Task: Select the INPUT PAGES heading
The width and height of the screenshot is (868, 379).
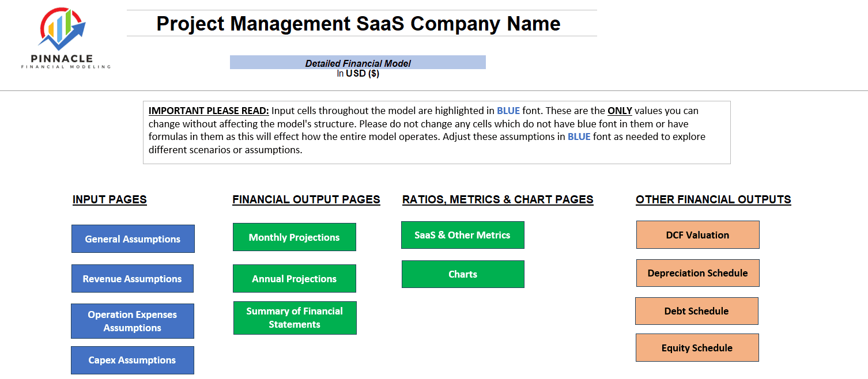Action: pos(110,200)
